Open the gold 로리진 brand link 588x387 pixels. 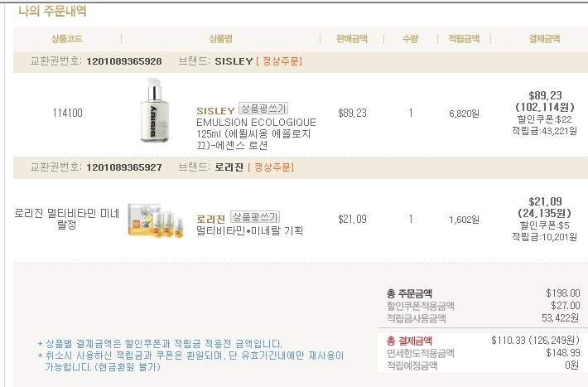click(210, 219)
